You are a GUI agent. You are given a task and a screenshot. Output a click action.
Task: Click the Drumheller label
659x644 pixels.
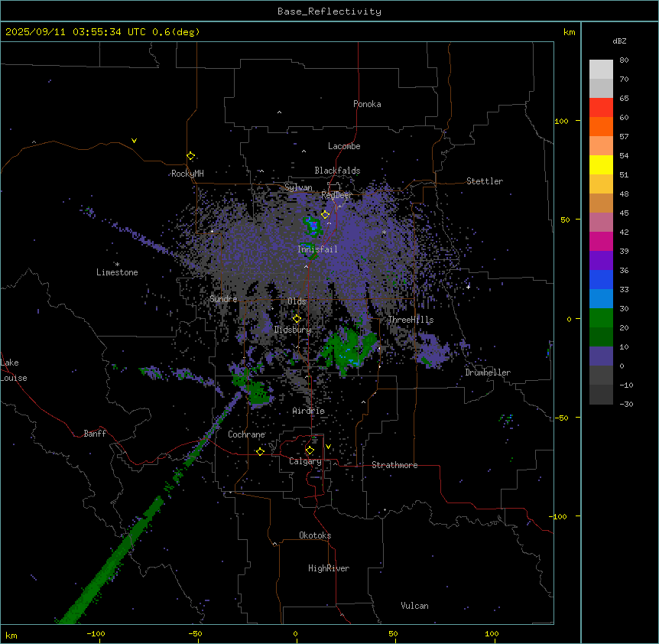(488, 372)
